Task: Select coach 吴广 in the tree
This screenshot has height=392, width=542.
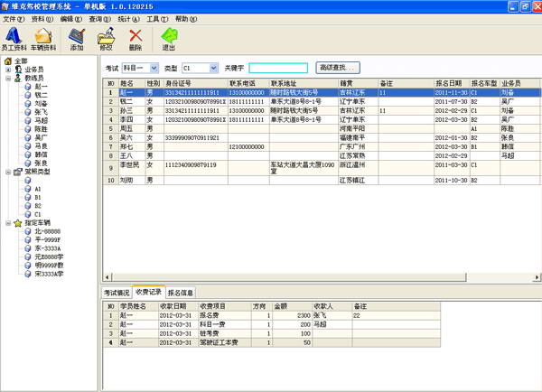Action: (x=41, y=137)
